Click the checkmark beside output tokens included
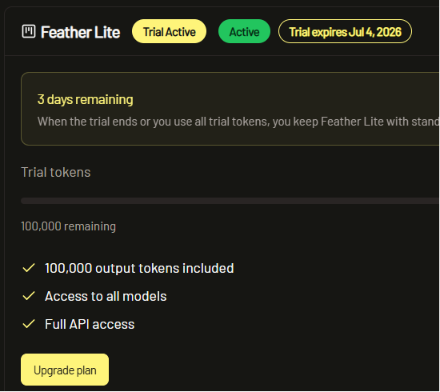Screen dimensions: 440x392 click(29, 268)
